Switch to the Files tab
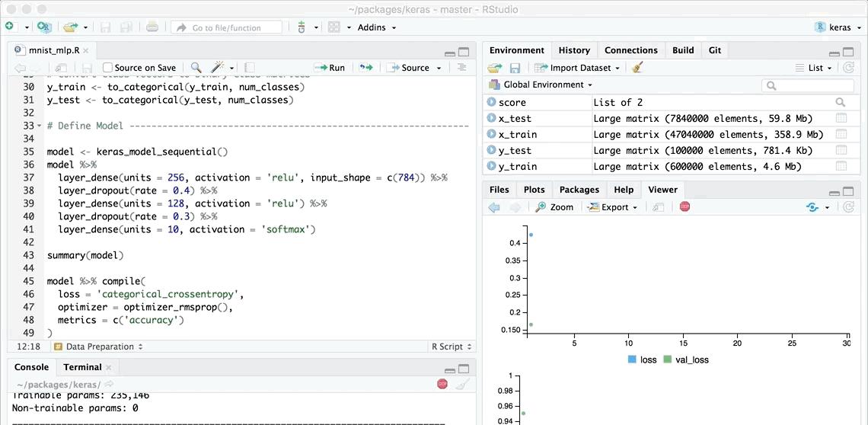Image resolution: width=868 pixels, height=425 pixels. (499, 190)
